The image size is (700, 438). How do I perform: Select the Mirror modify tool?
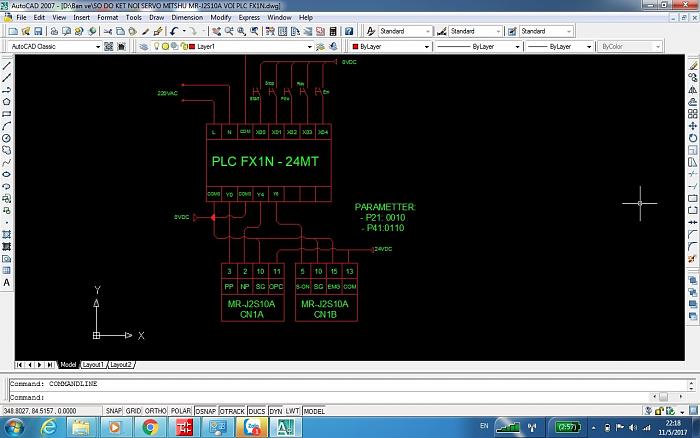point(692,90)
